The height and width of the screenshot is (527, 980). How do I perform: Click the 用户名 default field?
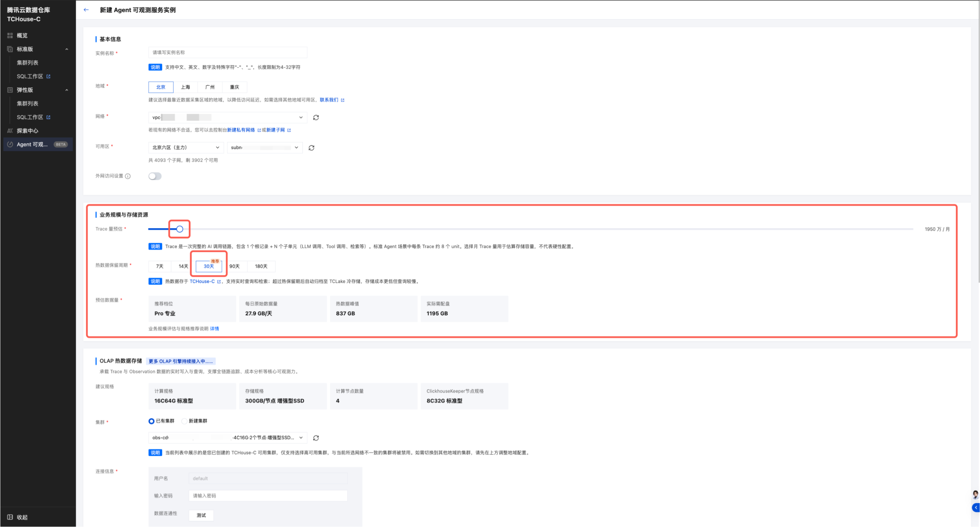coord(268,479)
